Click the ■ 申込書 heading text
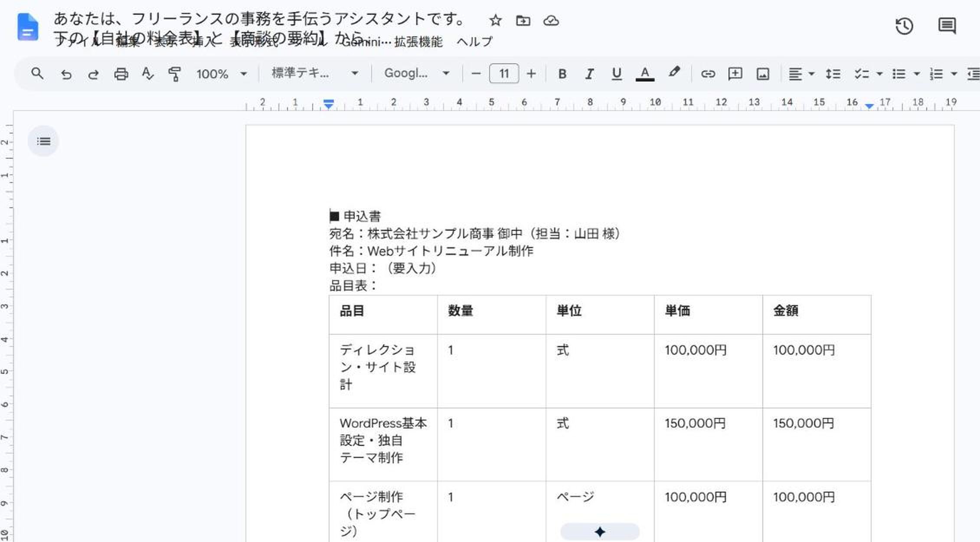Viewport: 980px width, 542px height. click(355, 216)
